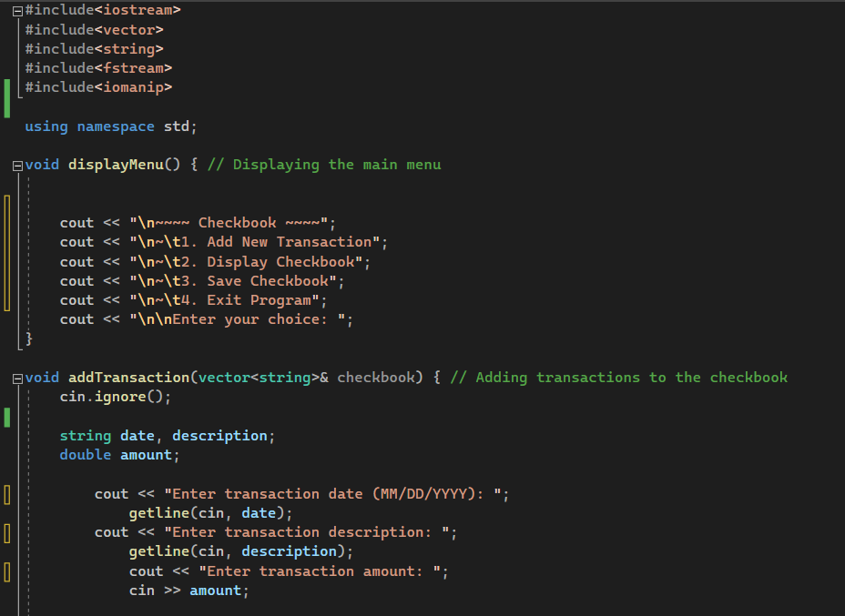The height and width of the screenshot is (616, 845).
Task: Collapse the addTransaction function fold box
Action: [17, 379]
